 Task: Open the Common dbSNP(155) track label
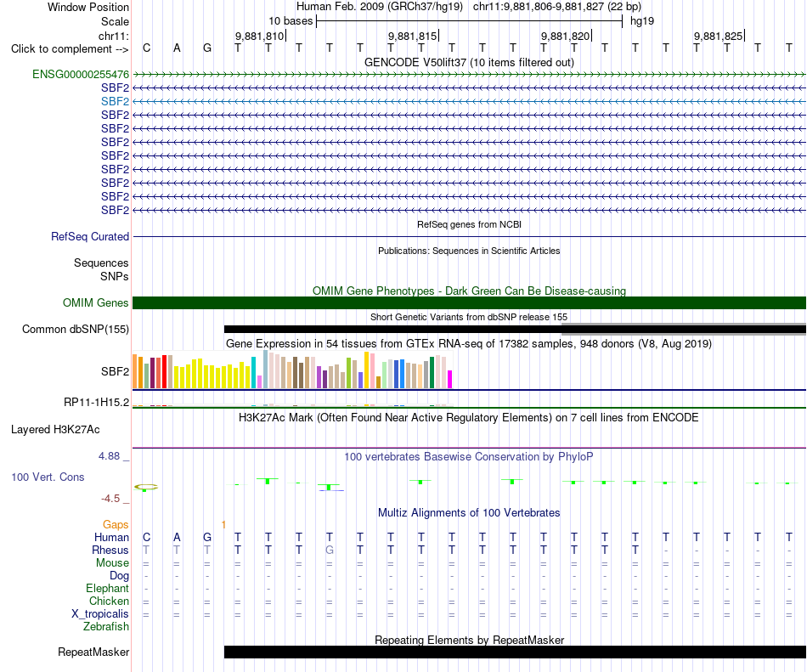76,330
